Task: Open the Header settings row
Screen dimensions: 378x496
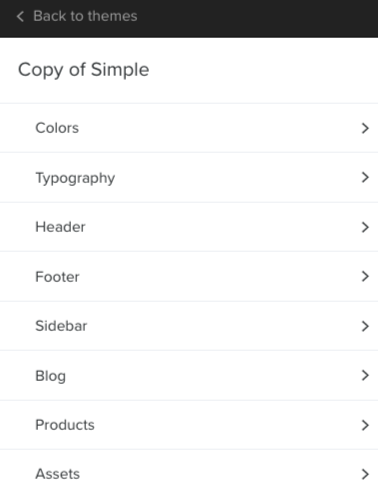Action: (189, 227)
